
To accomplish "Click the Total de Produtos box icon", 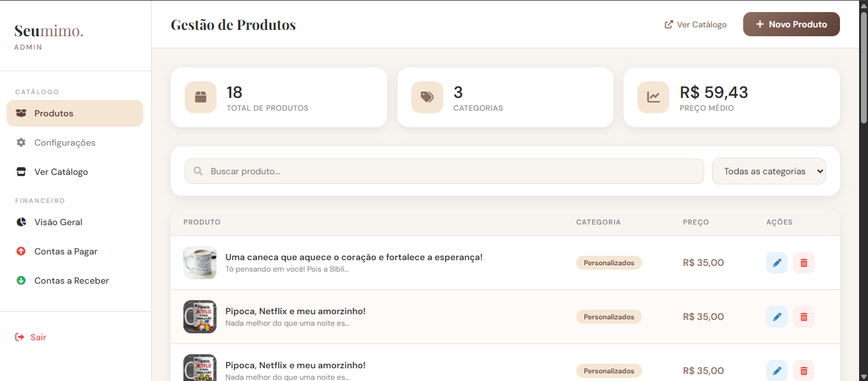I will tap(201, 97).
